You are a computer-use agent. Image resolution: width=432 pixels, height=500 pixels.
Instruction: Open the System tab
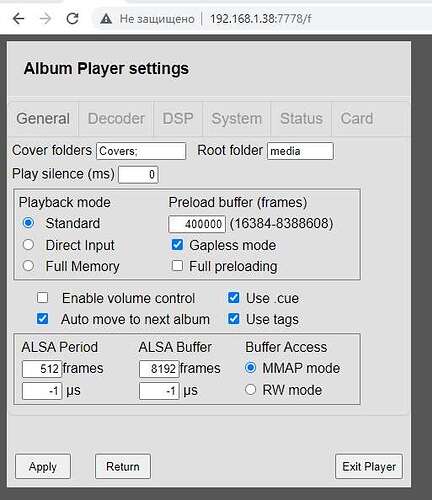237,119
